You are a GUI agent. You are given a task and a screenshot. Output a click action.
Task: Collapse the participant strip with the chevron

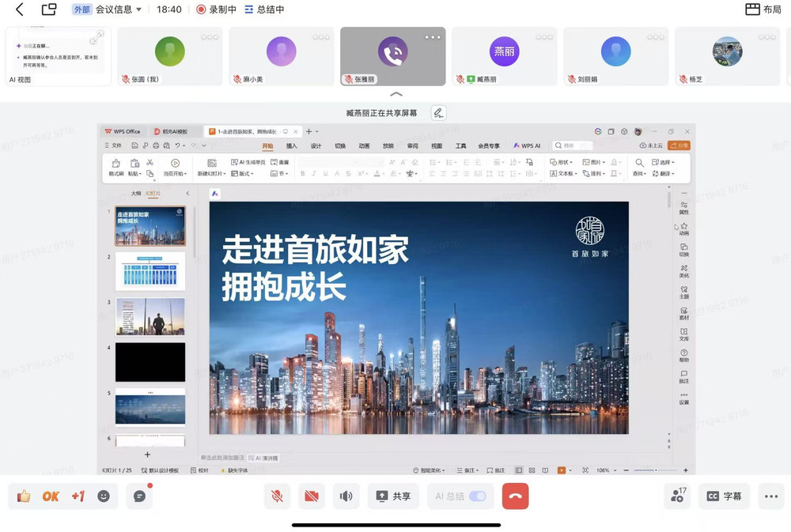[396, 94]
